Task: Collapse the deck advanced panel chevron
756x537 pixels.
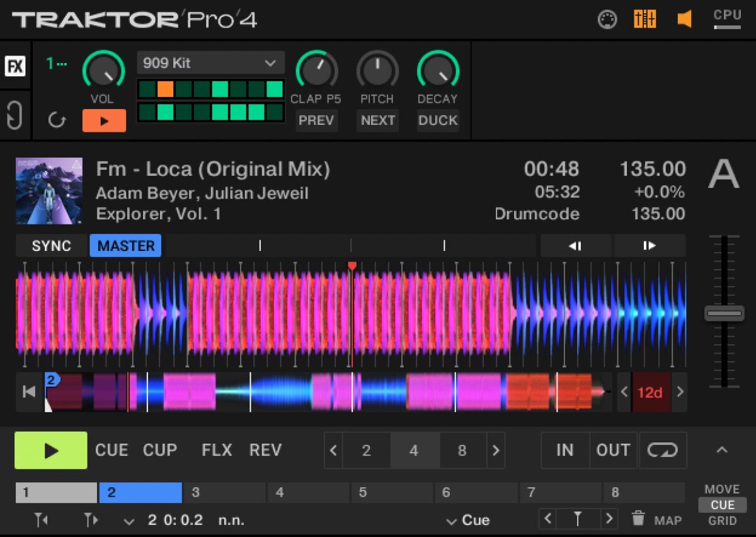Action: click(x=722, y=450)
